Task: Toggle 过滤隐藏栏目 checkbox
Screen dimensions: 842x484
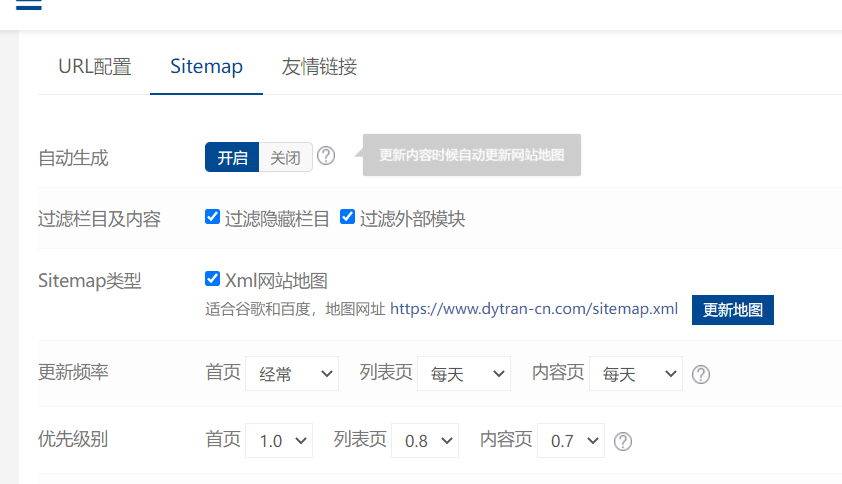Action: [212, 216]
